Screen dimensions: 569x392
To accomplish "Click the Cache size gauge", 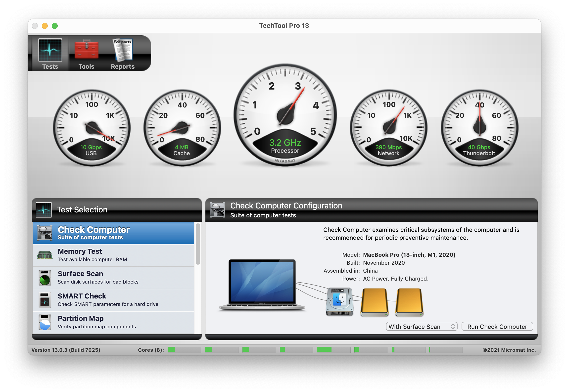I will click(x=182, y=128).
